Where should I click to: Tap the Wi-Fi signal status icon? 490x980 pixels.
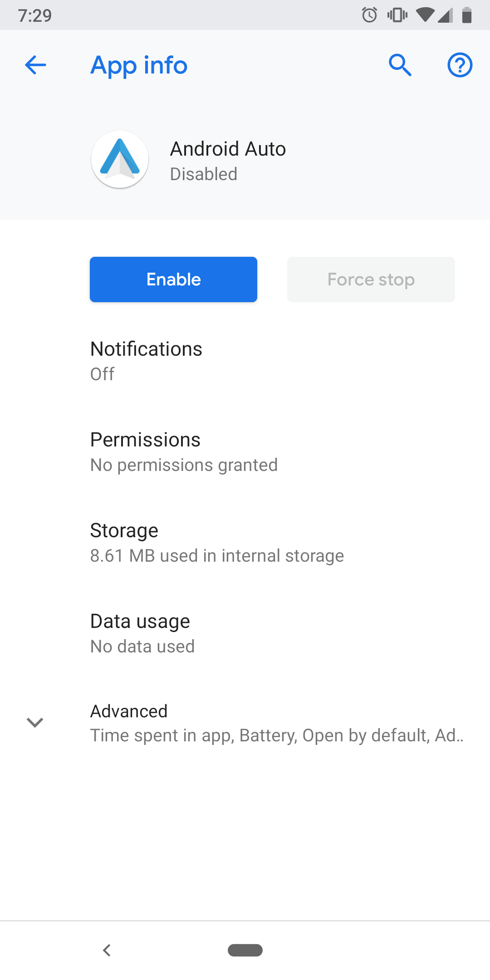tap(425, 15)
